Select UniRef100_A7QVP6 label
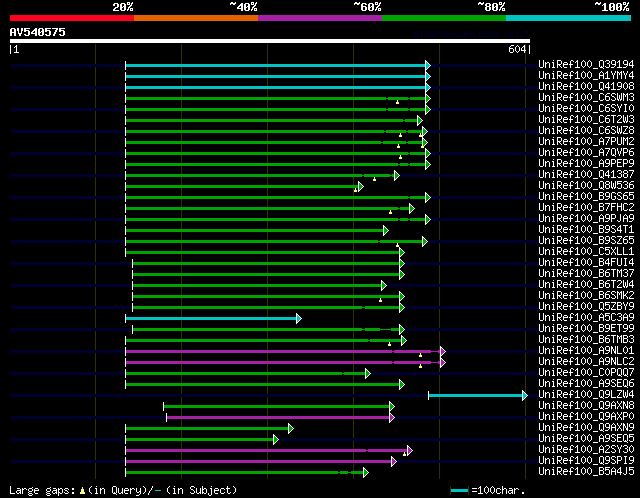This screenshot has width=640, height=498. click(x=586, y=153)
